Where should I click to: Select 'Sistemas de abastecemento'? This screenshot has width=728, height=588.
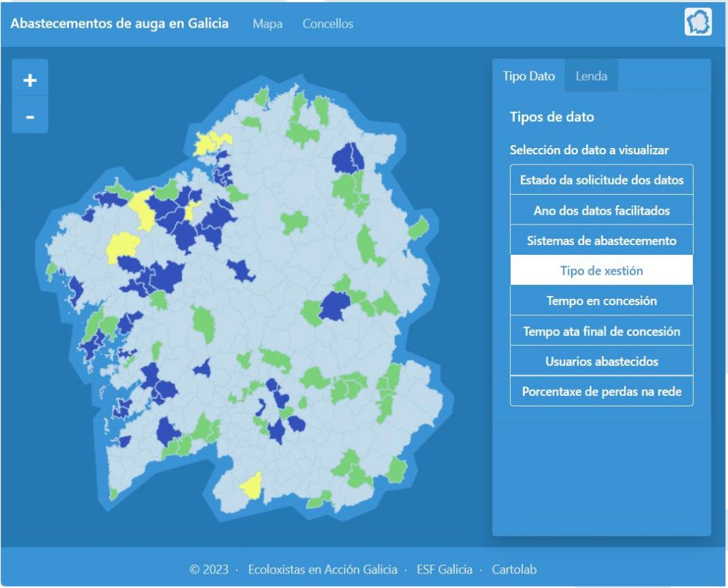(601, 240)
